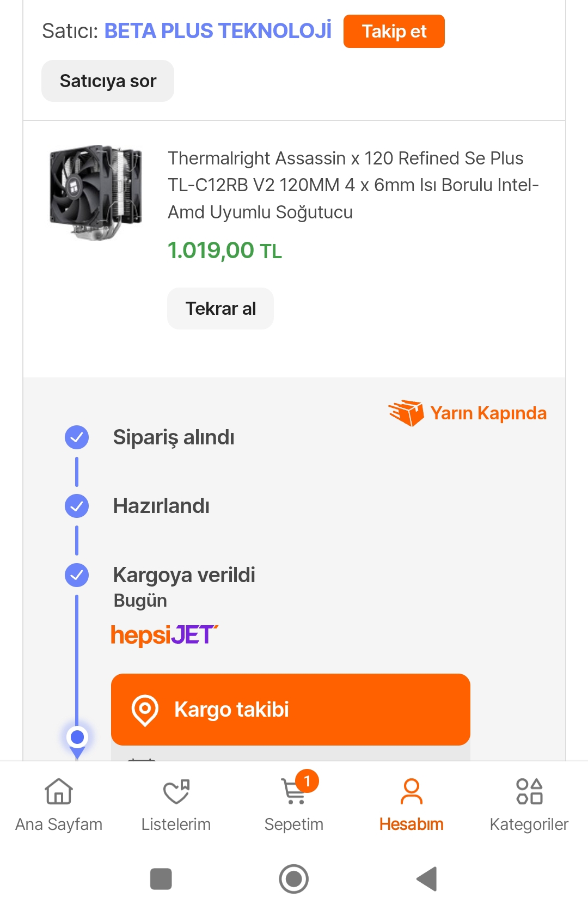
Task: Tap the Sipariş alındı checkmark step
Action: coord(77,437)
